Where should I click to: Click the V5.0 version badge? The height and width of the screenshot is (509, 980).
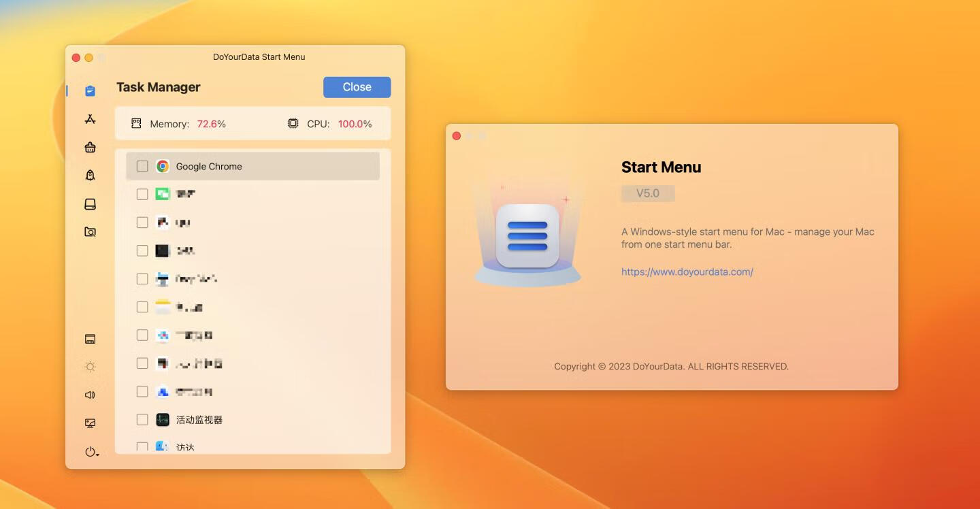click(x=648, y=193)
